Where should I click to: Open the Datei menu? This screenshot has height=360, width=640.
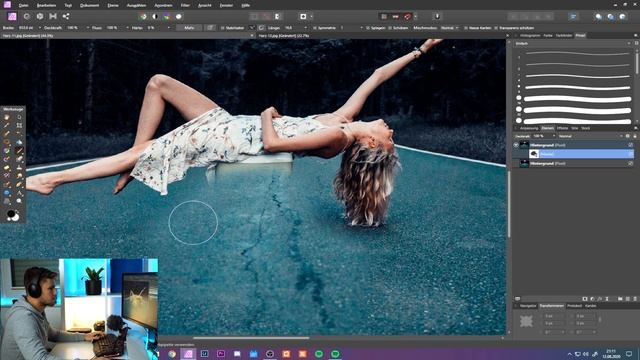24,6
